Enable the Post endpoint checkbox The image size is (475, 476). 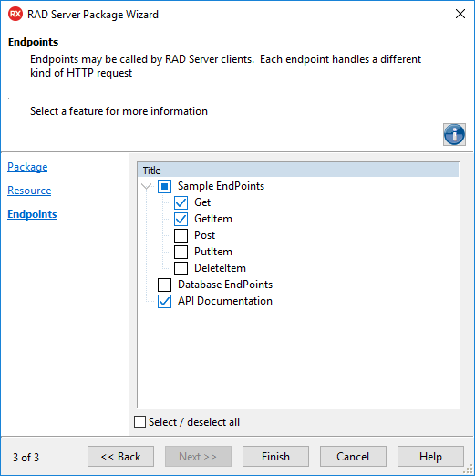181,235
